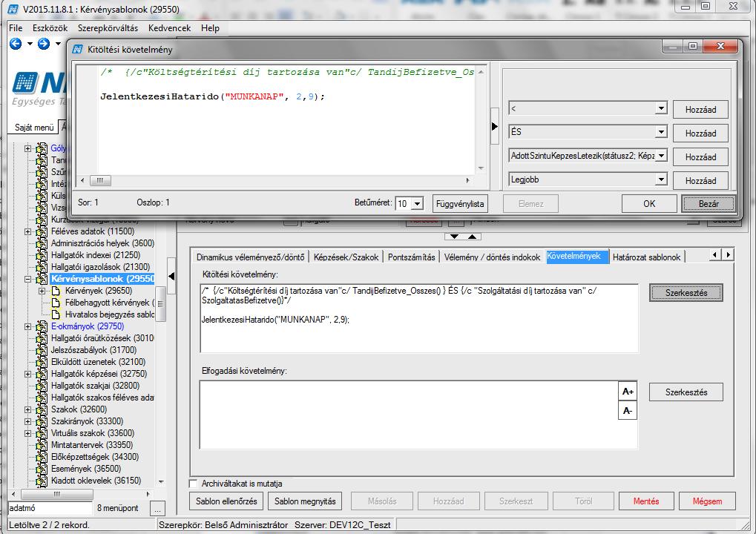The image size is (756, 534).
Task: Select the Saját menü tab
Action: click(33, 128)
